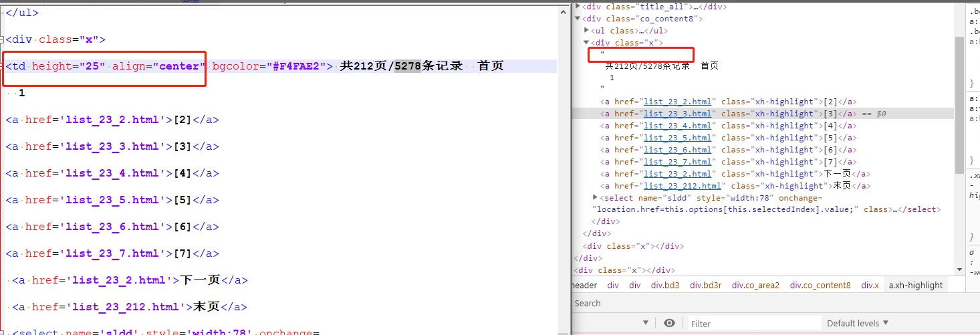Image resolution: width=980 pixels, height=335 pixels.
Task: Click the eye icon for live expressions
Action: click(669, 323)
